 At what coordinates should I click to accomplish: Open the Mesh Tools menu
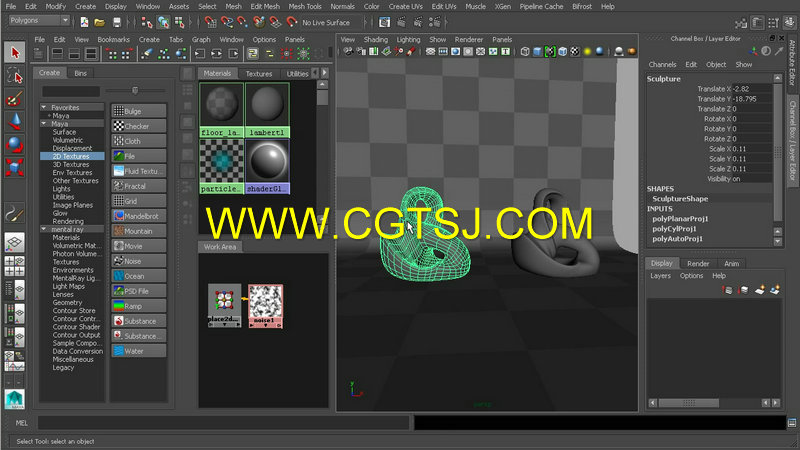pyautogui.click(x=305, y=7)
